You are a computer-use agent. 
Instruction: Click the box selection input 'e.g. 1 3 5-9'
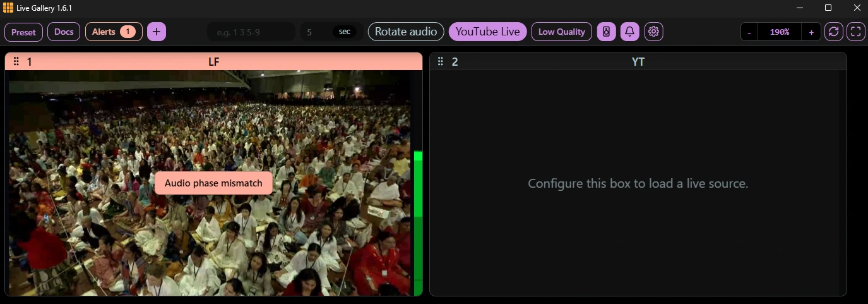click(x=251, y=32)
